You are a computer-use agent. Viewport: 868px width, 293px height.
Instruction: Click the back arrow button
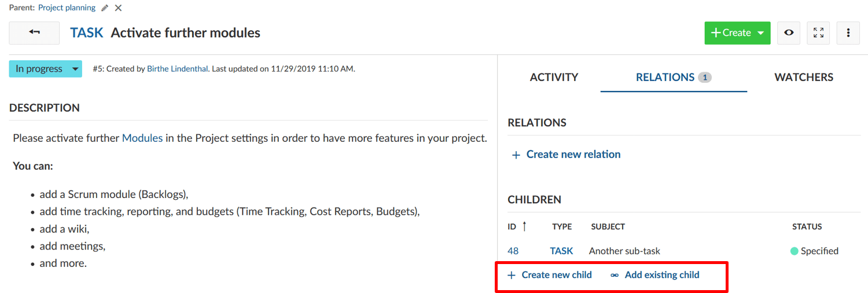pyautogui.click(x=34, y=33)
